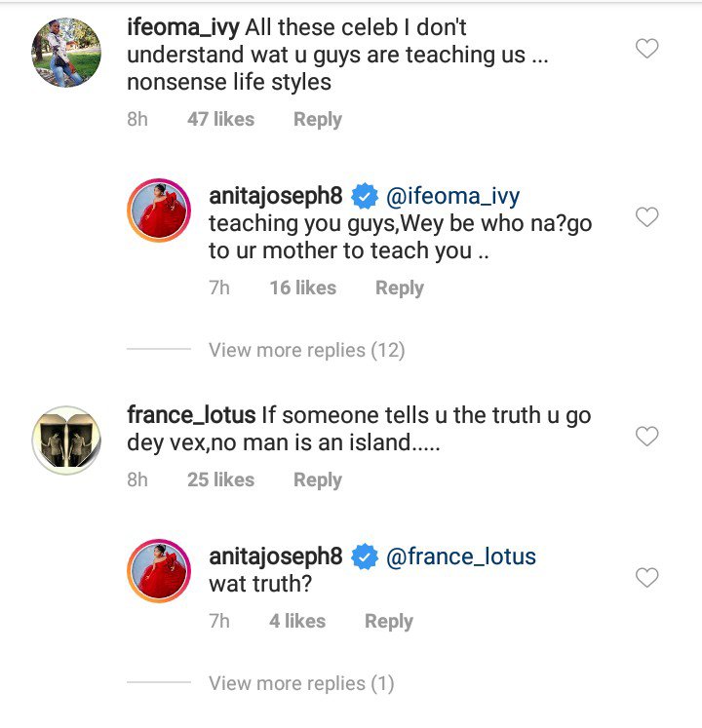Reply to anitajoseph8's "wat truth?" comment
The height and width of the screenshot is (728, 702).
tap(389, 622)
